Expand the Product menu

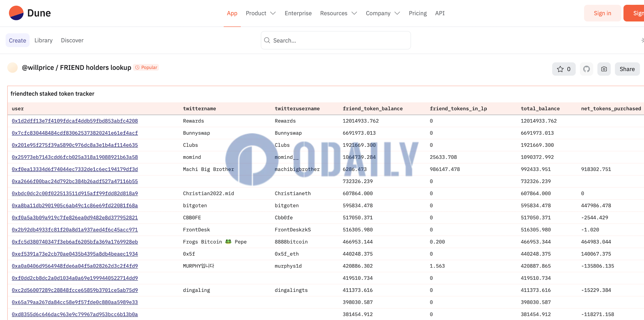(x=261, y=13)
